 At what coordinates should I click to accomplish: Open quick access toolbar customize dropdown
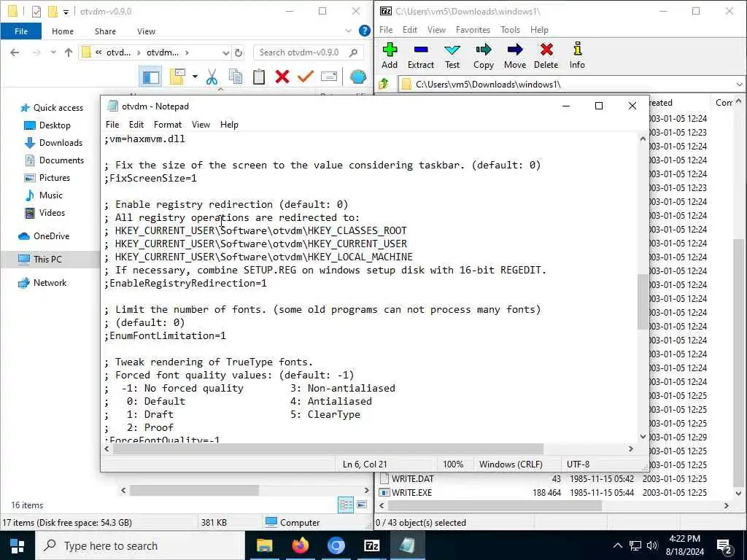coord(66,12)
